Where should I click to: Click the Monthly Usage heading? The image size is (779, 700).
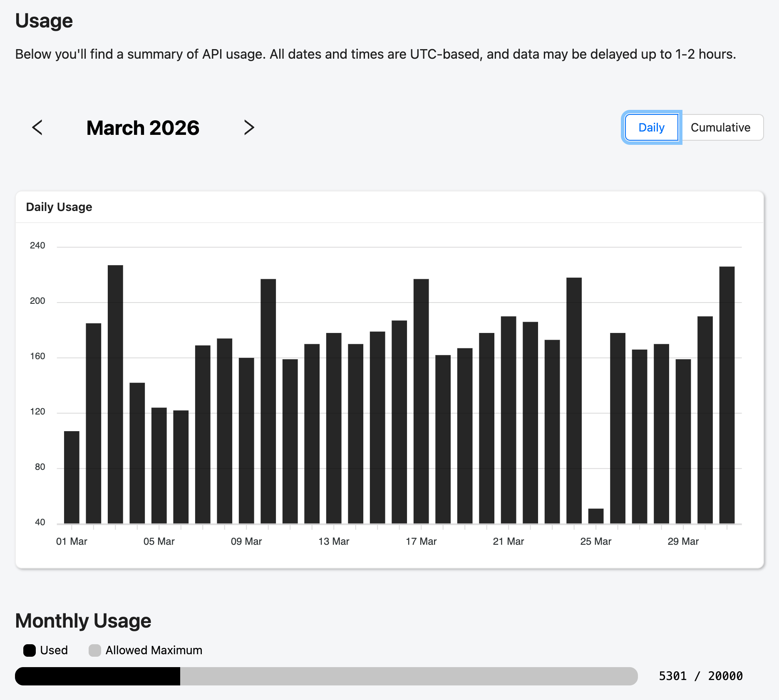83,621
